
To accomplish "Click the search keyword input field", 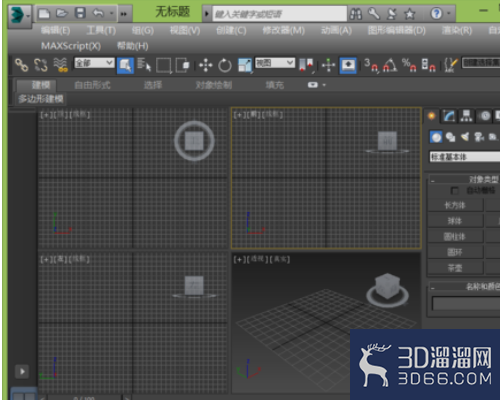I will (280, 14).
